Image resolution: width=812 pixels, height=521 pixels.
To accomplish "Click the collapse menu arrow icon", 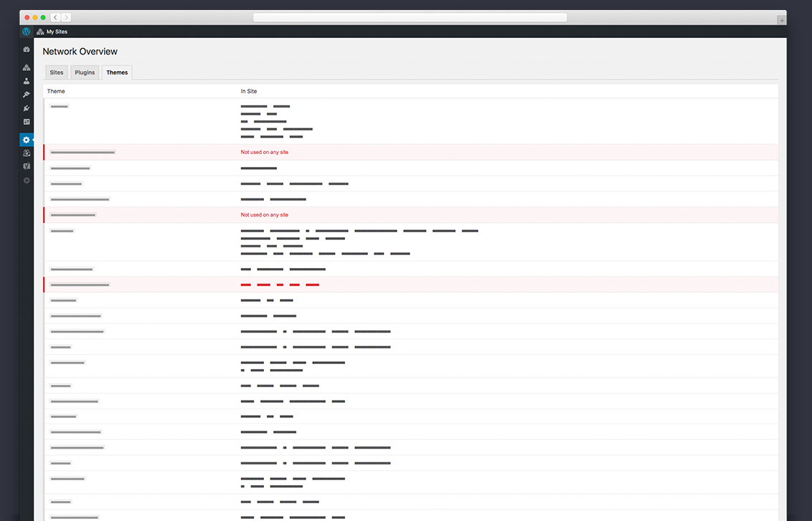I will click(x=27, y=181).
